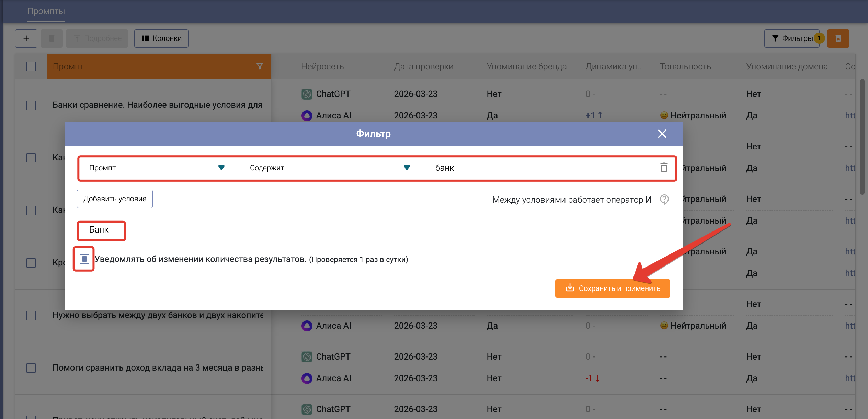Click the orange clear filters trash button
Image resolution: width=868 pixels, height=419 pixels.
pos(838,38)
